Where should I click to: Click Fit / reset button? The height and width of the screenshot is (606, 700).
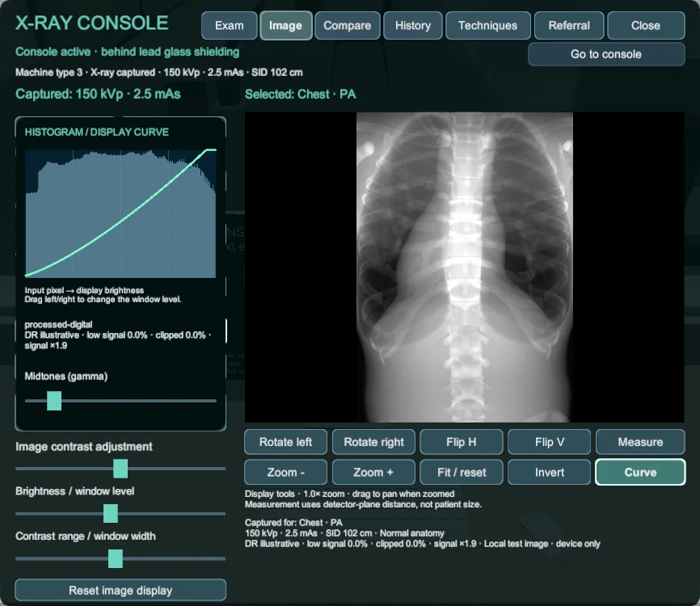[x=462, y=472]
